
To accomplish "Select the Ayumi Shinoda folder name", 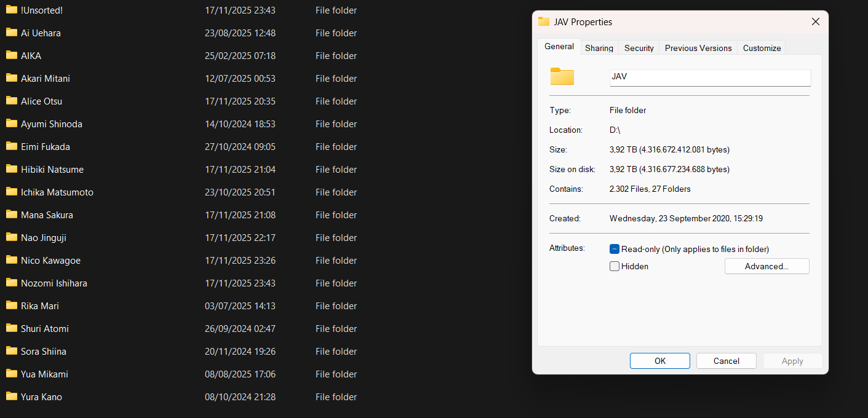I will (52, 124).
